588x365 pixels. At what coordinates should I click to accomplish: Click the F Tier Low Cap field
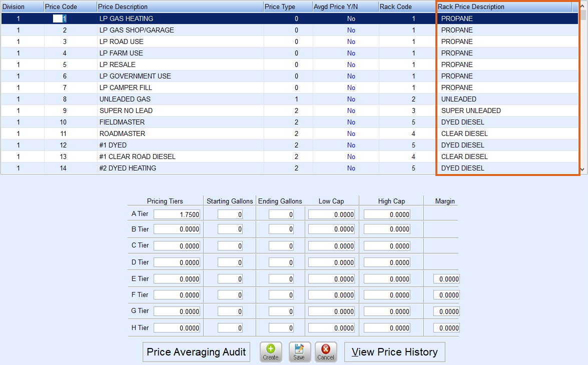tap(331, 295)
